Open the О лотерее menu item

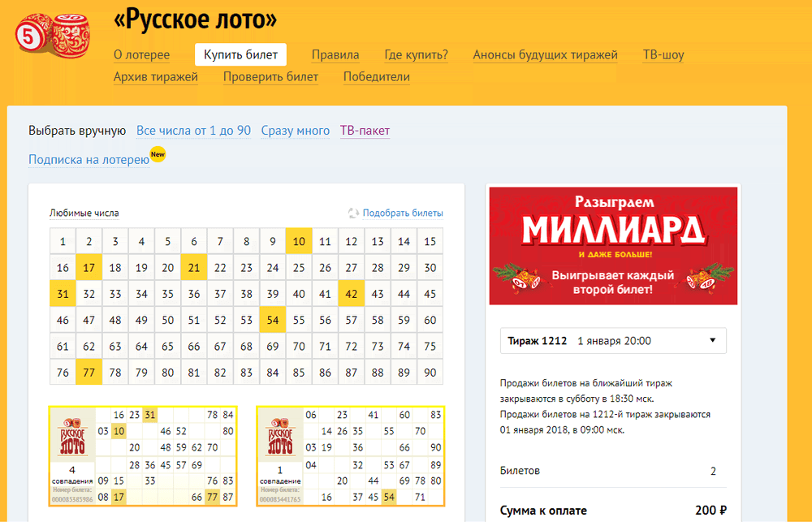point(141,55)
